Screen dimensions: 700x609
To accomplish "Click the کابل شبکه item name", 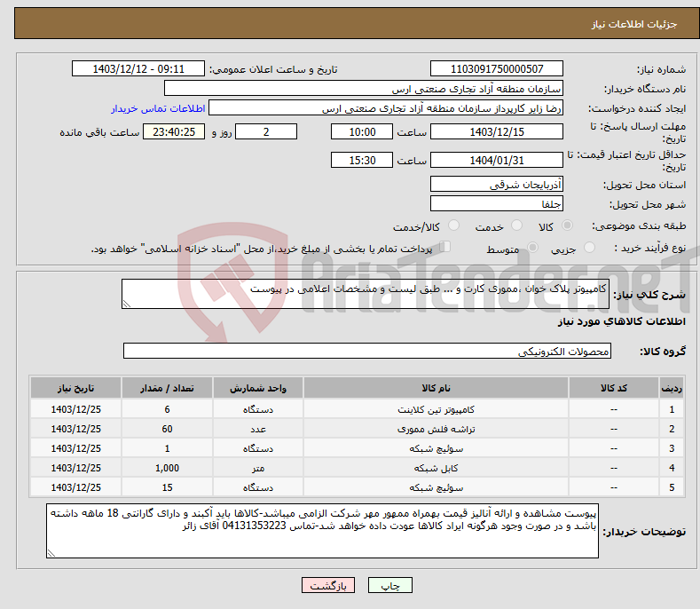I will tap(436, 468).
